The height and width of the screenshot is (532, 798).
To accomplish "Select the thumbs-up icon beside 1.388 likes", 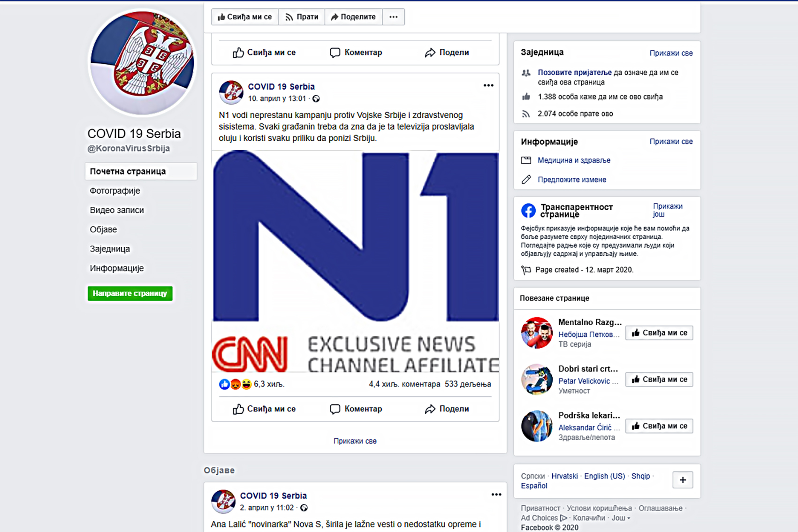I will (x=526, y=97).
